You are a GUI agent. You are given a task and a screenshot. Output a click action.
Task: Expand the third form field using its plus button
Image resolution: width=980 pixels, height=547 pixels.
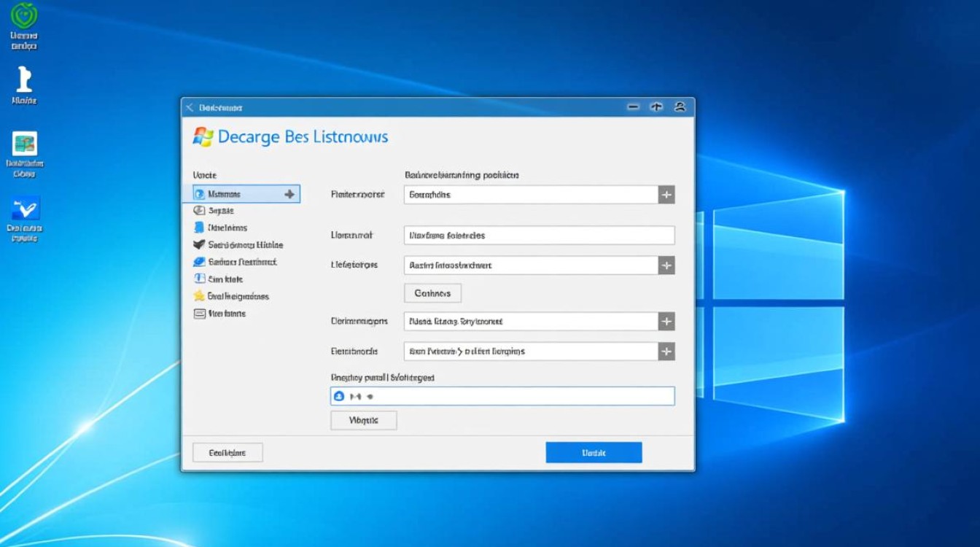point(666,265)
